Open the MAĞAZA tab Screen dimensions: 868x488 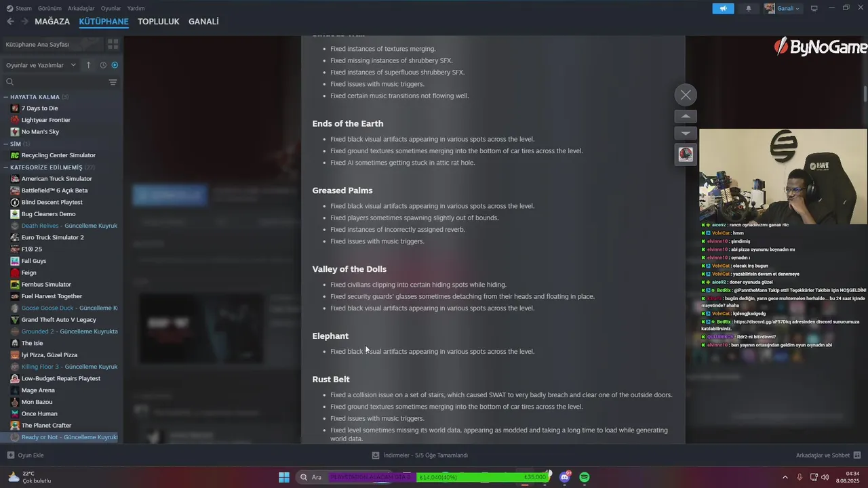click(x=52, y=22)
